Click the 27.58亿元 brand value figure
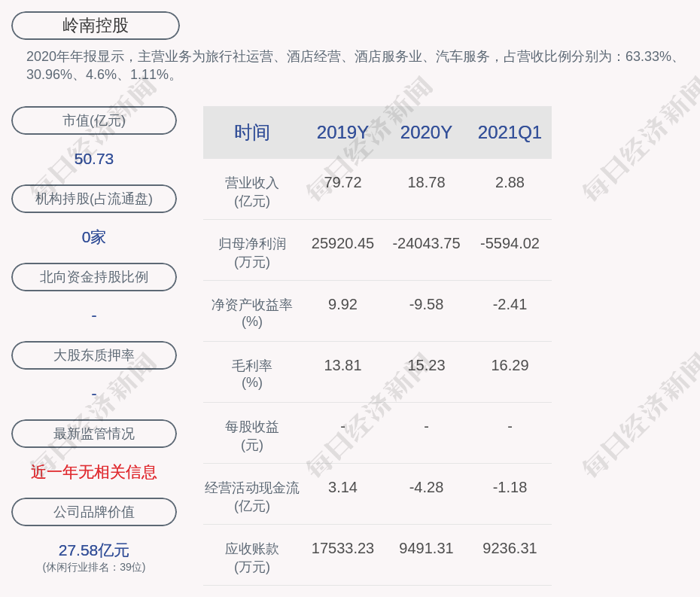This screenshot has height=597, width=700. tap(94, 550)
